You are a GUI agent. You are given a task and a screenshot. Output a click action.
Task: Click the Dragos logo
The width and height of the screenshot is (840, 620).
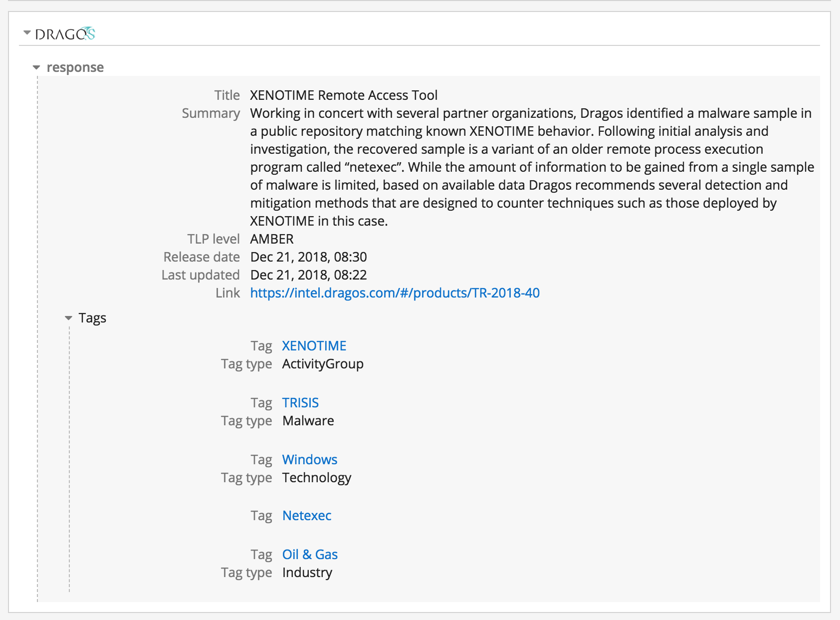tap(65, 34)
